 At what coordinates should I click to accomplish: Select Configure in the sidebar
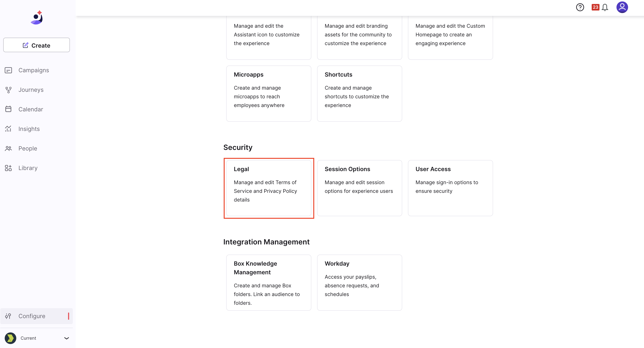tap(37, 316)
